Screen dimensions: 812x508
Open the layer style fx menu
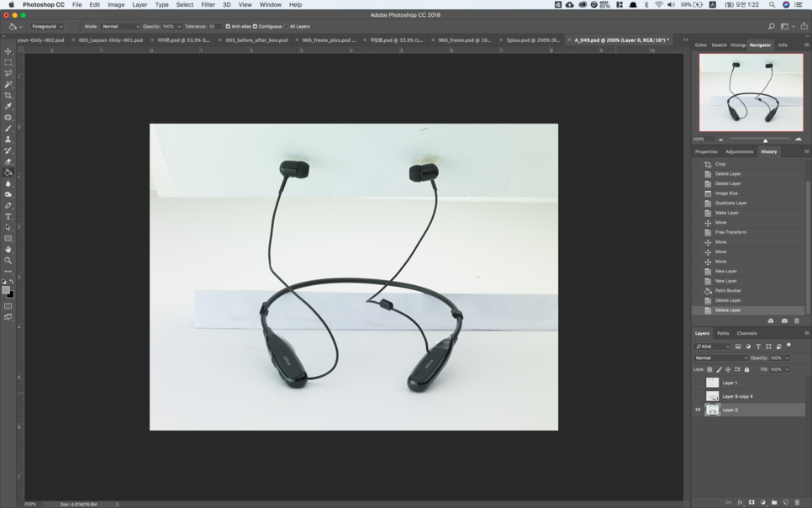740,502
